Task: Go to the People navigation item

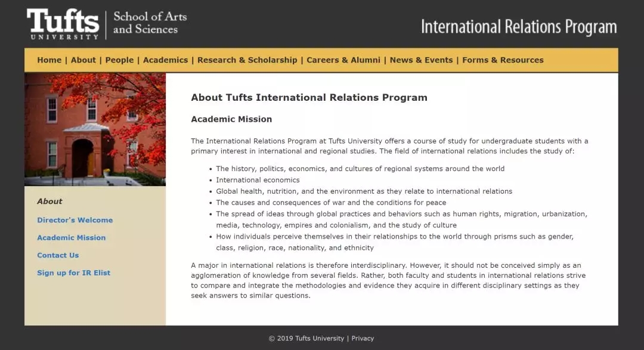Action: tap(119, 60)
